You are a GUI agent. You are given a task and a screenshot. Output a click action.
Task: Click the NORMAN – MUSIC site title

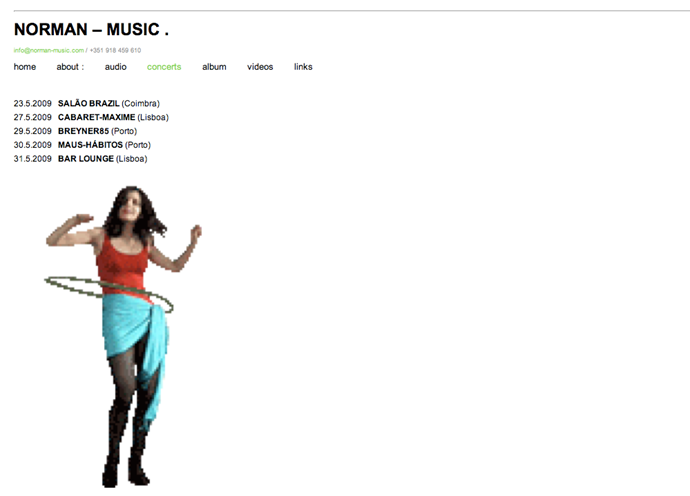click(x=91, y=29)
